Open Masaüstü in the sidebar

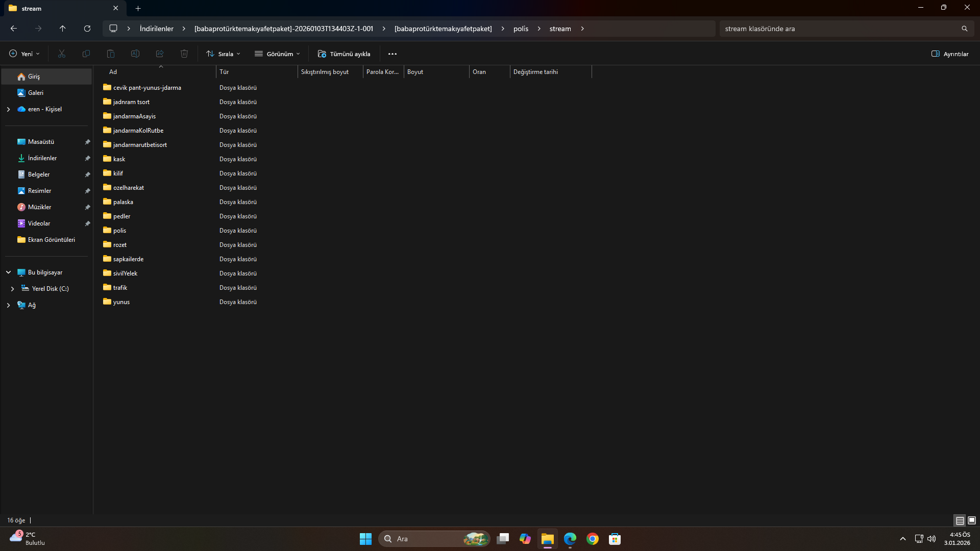pos(46,142)
